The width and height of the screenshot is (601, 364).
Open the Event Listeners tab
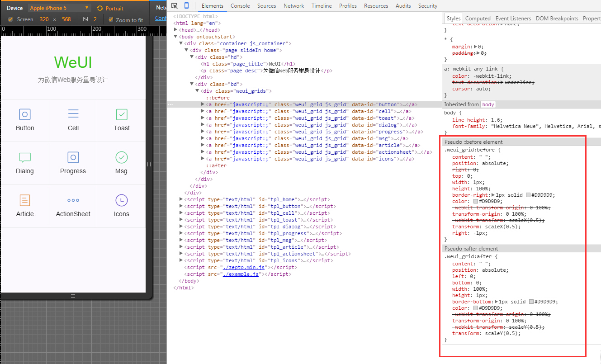(x=513, y=19)
